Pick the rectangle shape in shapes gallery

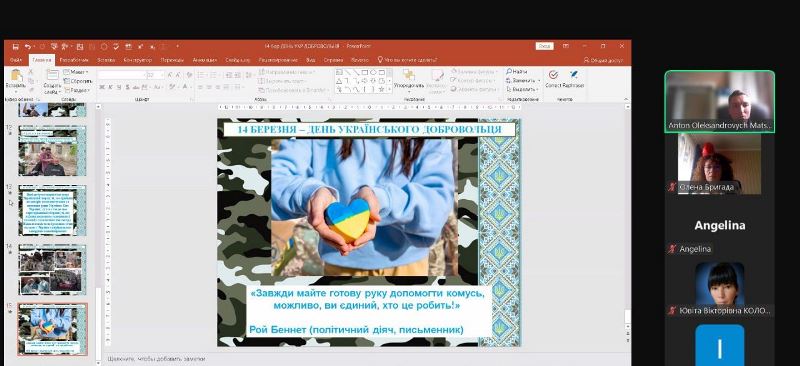[365, 72]
